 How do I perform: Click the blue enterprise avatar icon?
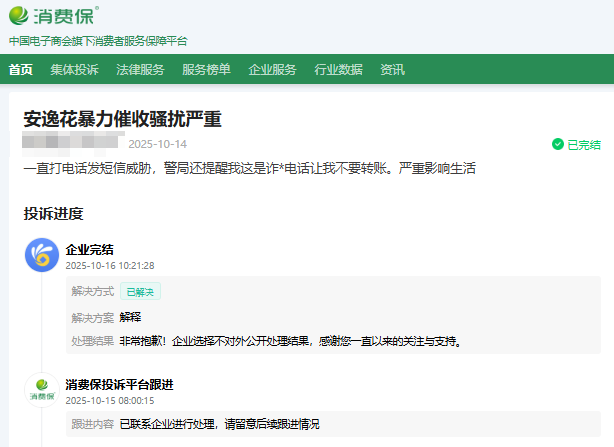42,255
